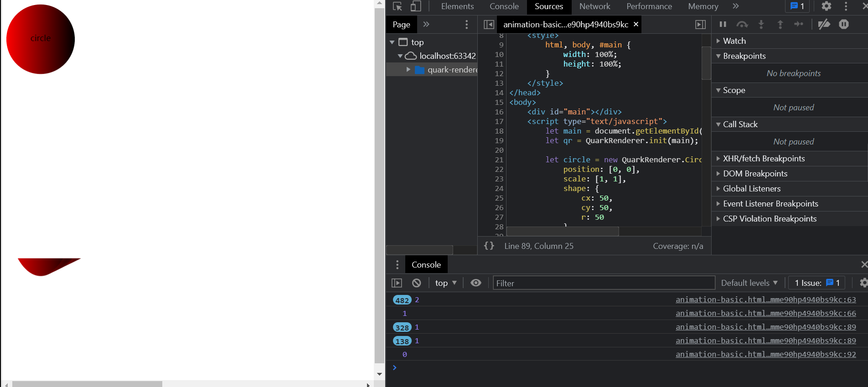Hide the debugger sidebar

coord(700,25)
